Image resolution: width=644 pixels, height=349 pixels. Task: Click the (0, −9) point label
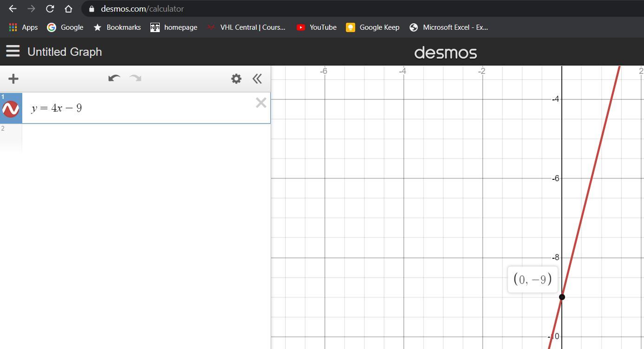[533, 279]
